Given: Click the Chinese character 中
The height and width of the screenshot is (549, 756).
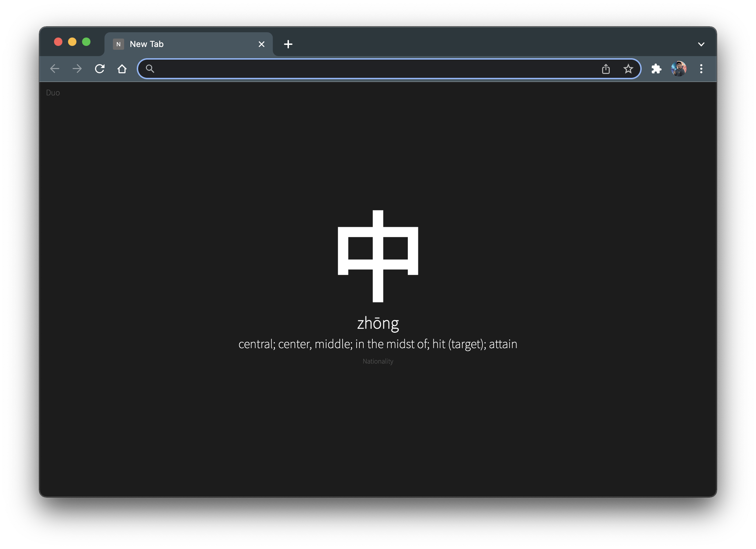Looking at the screenshot, I should pos(378,256).
